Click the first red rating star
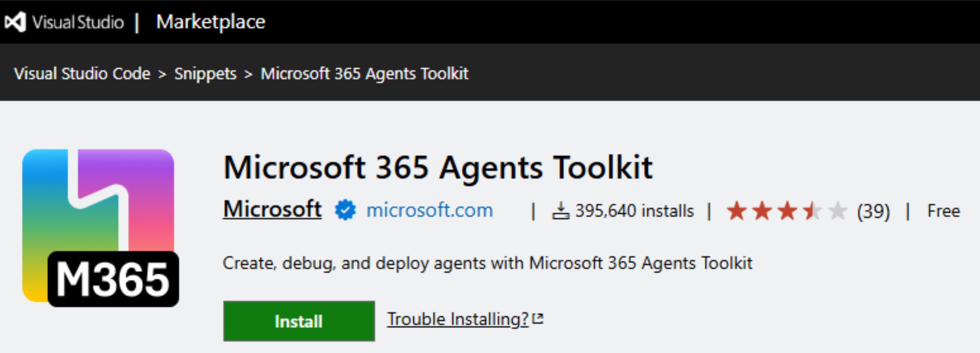 click(x=737, y=211)
